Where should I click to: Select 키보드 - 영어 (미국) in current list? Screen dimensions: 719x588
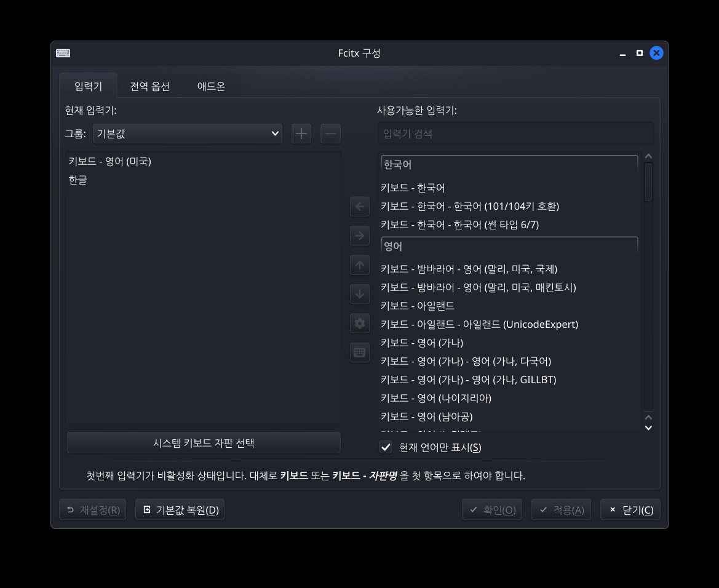(204, 161)
